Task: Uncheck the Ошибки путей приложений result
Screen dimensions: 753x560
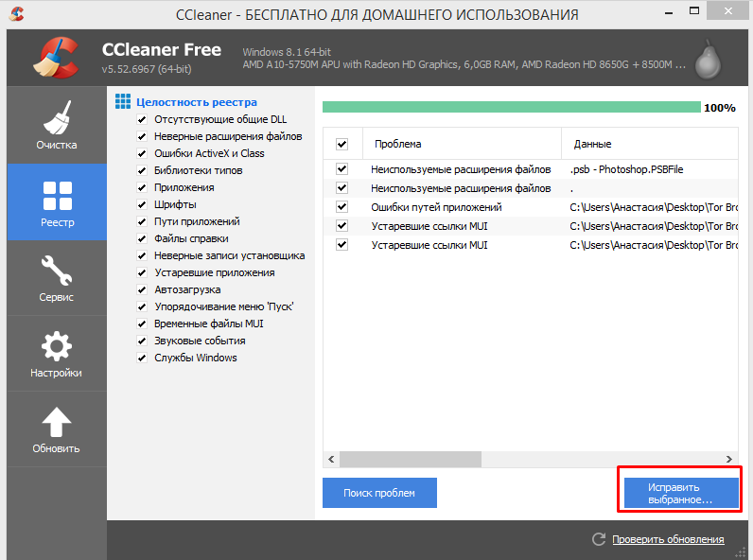Action: (341, 207)
